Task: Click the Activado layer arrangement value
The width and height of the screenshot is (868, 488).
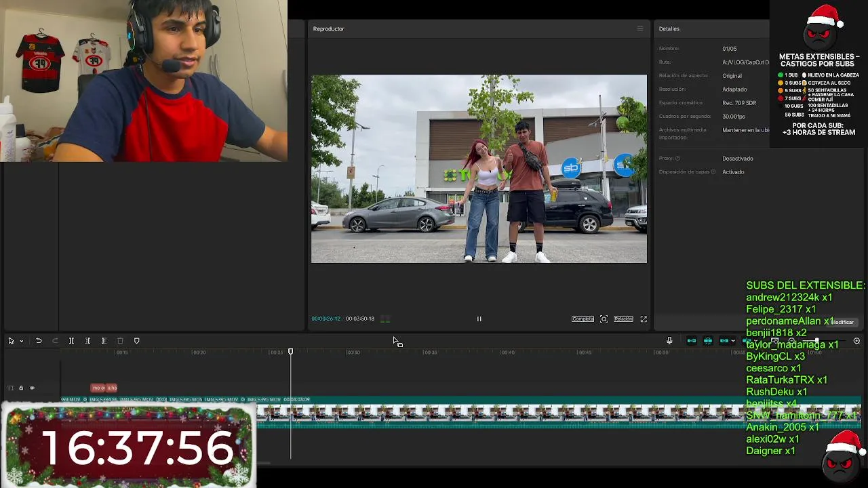Action: click(x=733, y=172)
